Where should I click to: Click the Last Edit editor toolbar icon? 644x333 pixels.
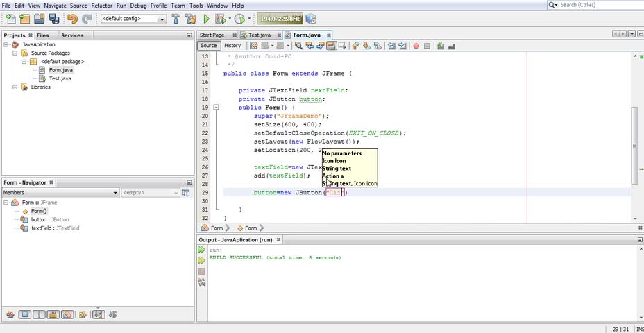point(254,46)
